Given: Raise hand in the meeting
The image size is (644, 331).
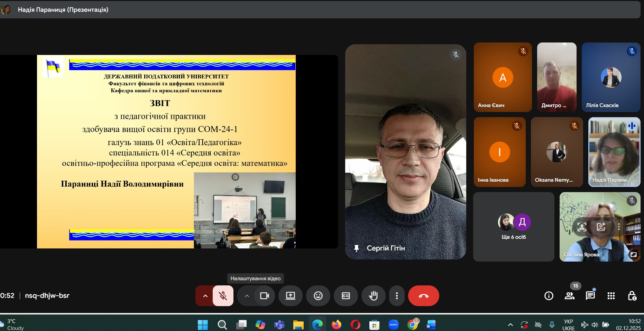Looking at the screenshot, I should pos(373,296).
